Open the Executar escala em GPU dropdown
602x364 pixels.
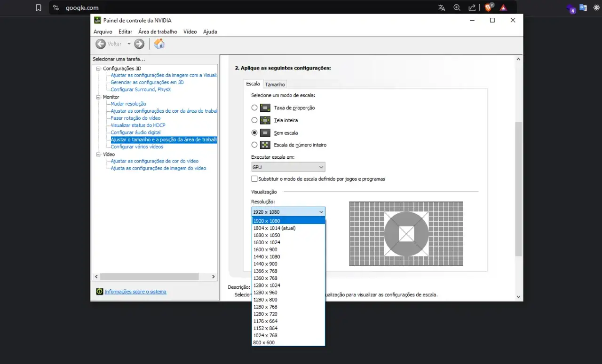click(288, 167)
